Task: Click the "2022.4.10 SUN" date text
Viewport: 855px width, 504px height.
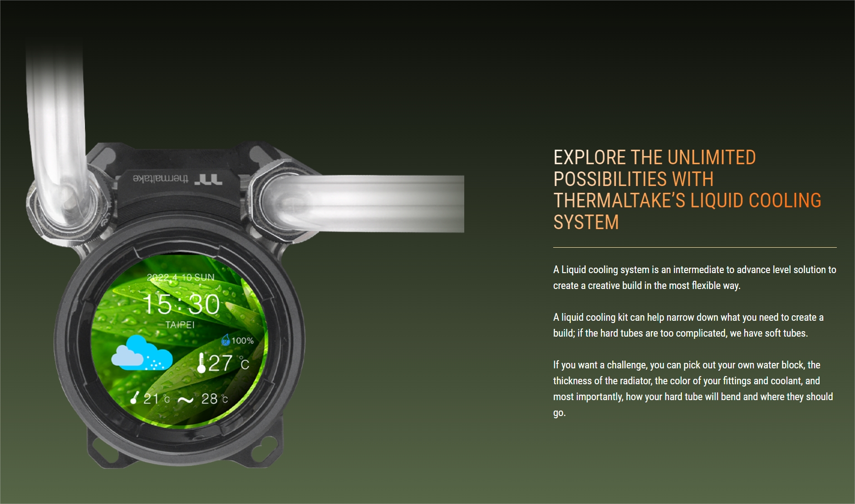Action: [181, 277]
